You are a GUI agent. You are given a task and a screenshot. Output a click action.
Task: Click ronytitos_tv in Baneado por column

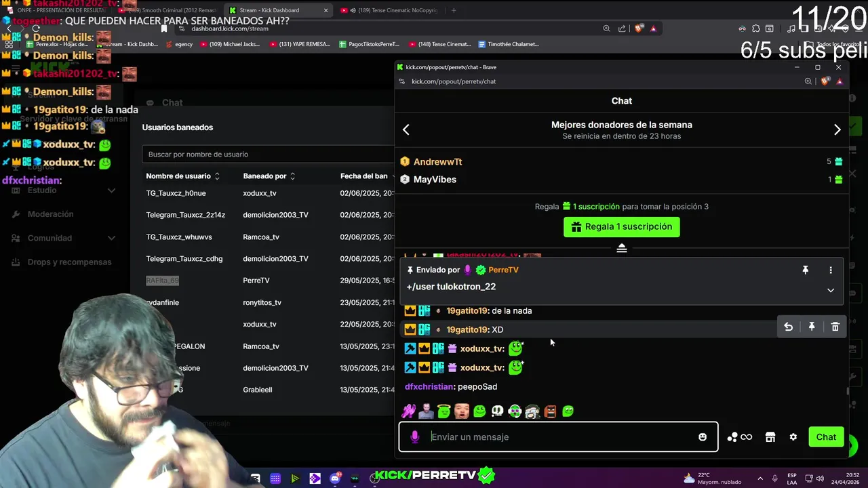click(x=262, y=302)
